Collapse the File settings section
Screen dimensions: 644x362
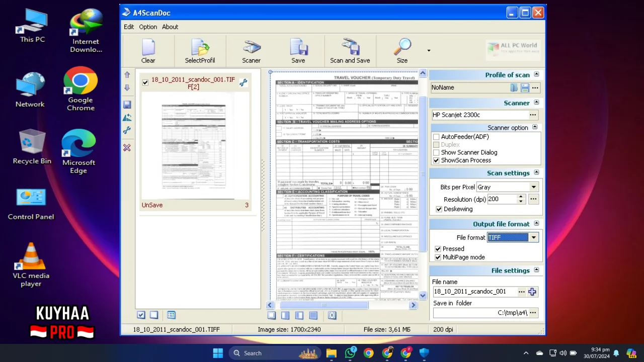pyautogui.click(x=536, y=270)
